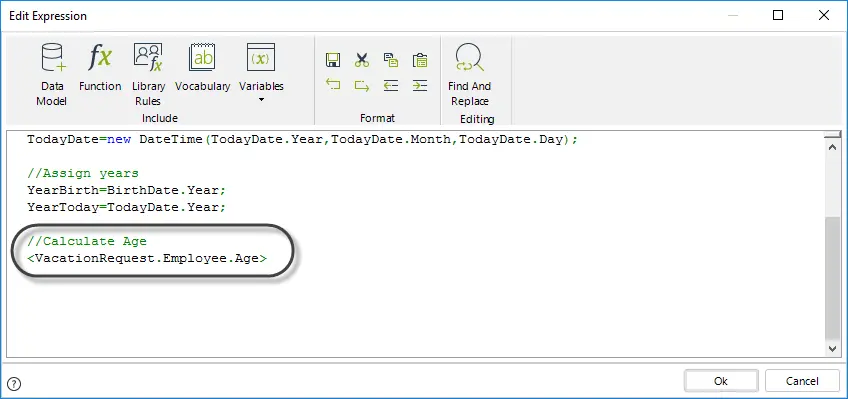Viewport: 848px width, 399px height.
Task: Open Library Rules
Action: [148, 75]
